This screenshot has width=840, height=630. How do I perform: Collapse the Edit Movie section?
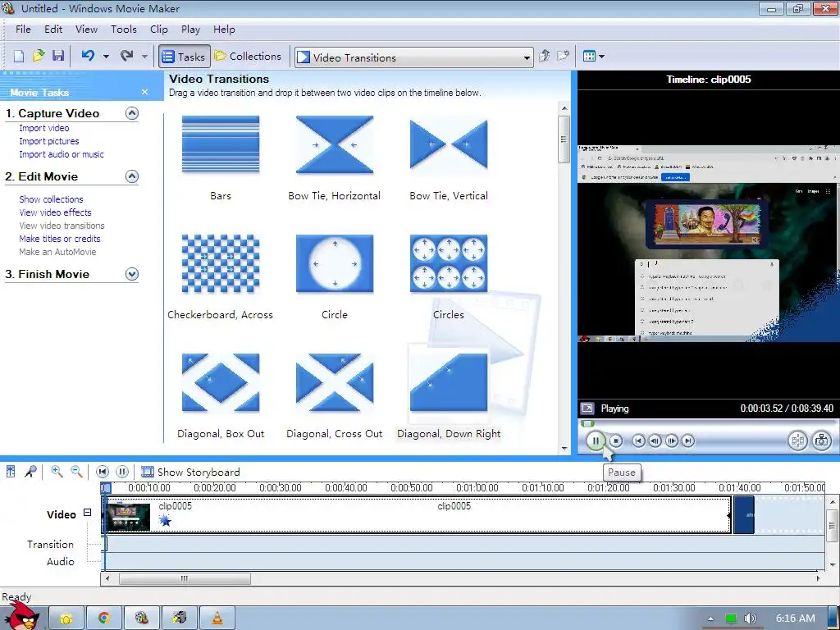tap(132, 176)
